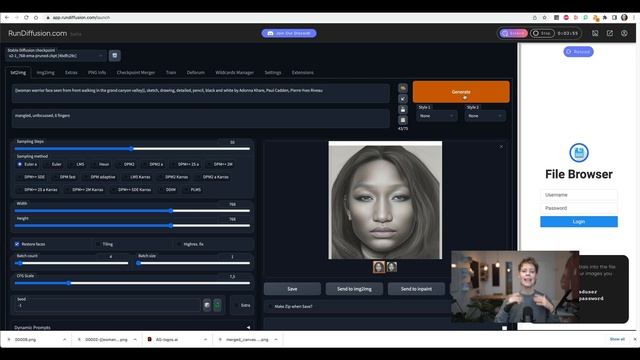
Task: Select the LMS Karras sampling method
Action: click(x=137, y=177)
